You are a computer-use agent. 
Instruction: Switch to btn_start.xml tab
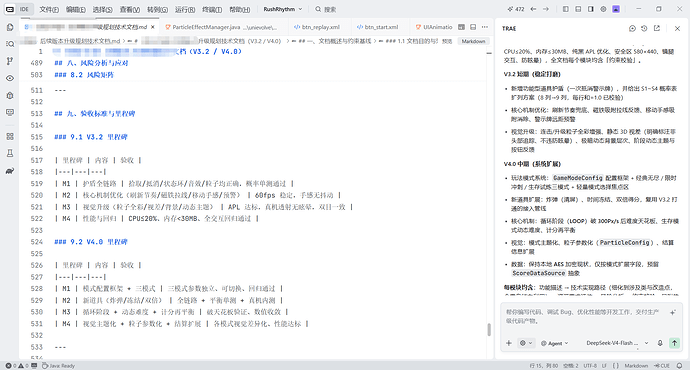point(378,27)
